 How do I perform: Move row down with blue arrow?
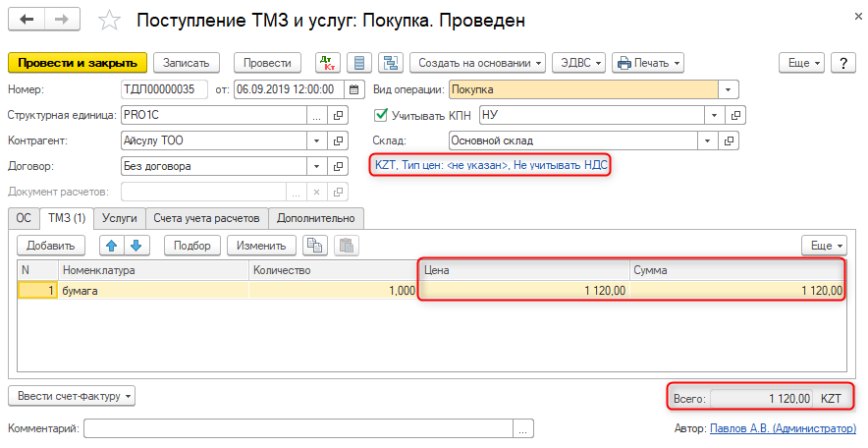click(x=136, y=245)
